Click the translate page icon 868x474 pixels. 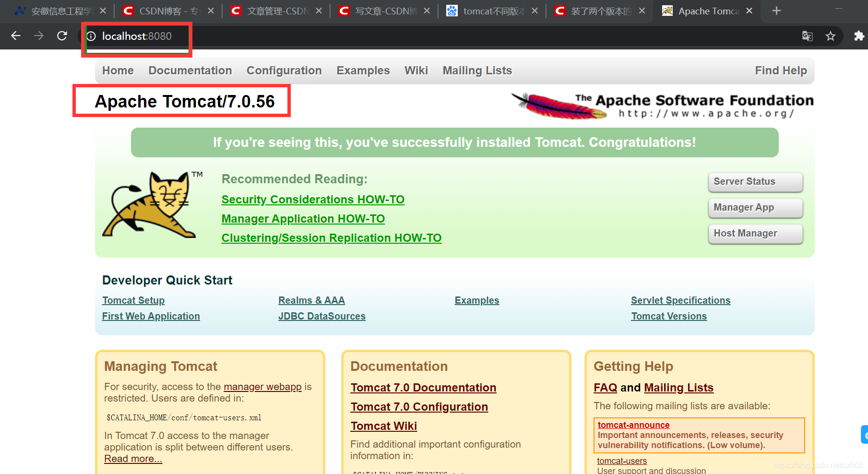808,36
